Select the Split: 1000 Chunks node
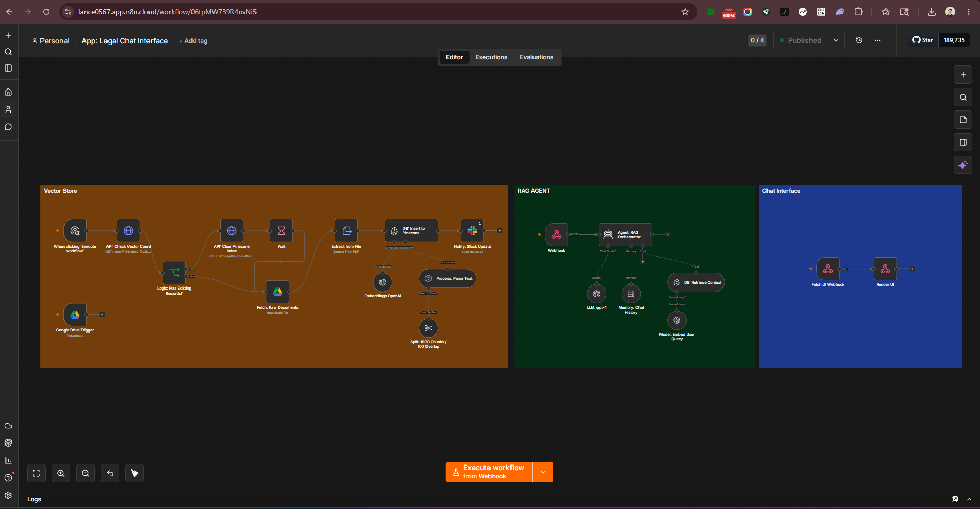The width and height of the screenshot is (980, 509). point(429,328)
